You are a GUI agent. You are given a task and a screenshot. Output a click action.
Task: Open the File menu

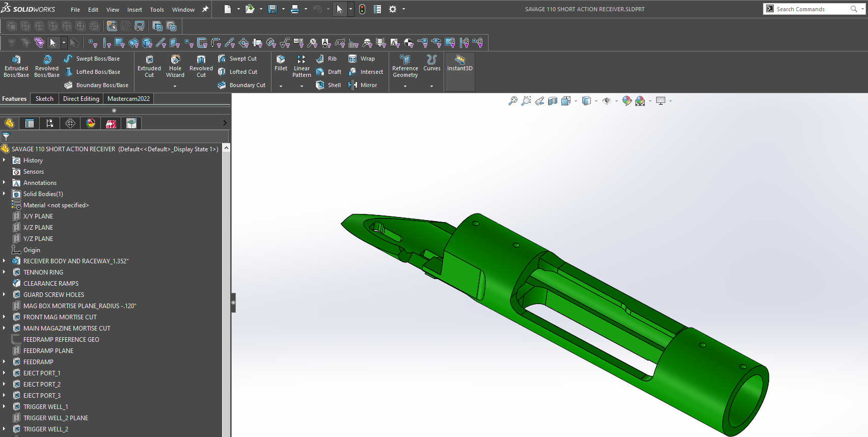[x=75, y=10]
